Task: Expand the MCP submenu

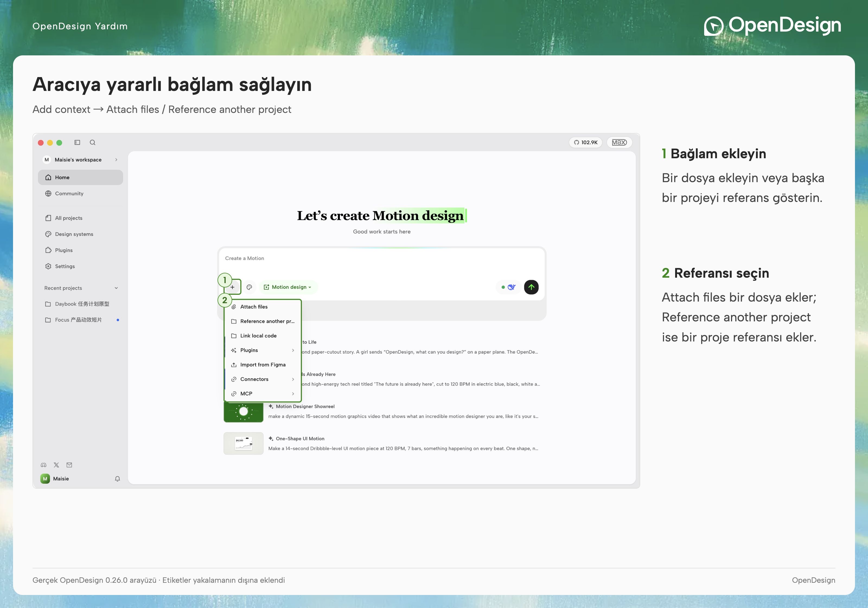Action: pos(263,394)
